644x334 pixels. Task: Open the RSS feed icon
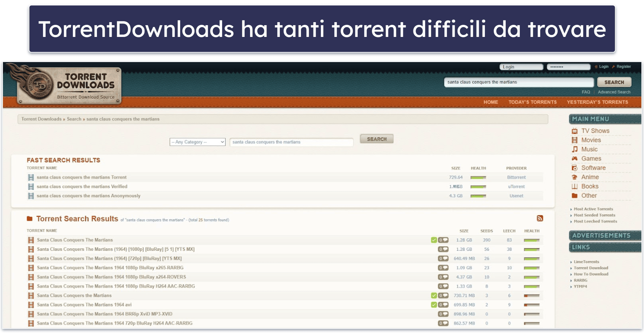540,218
